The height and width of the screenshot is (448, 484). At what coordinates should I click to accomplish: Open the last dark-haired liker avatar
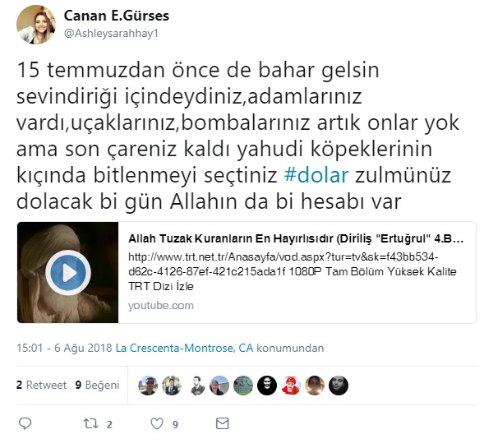(339, 386)
